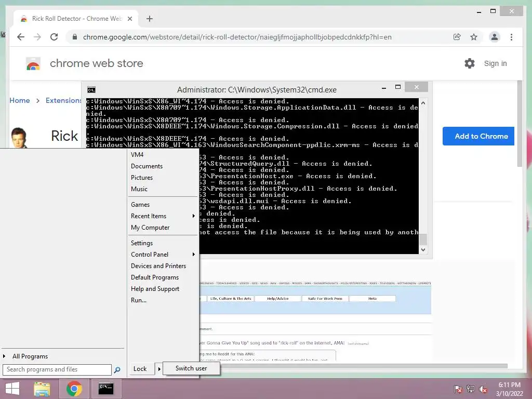
Task: Click Sign in on Web Store
Action: 495,63
